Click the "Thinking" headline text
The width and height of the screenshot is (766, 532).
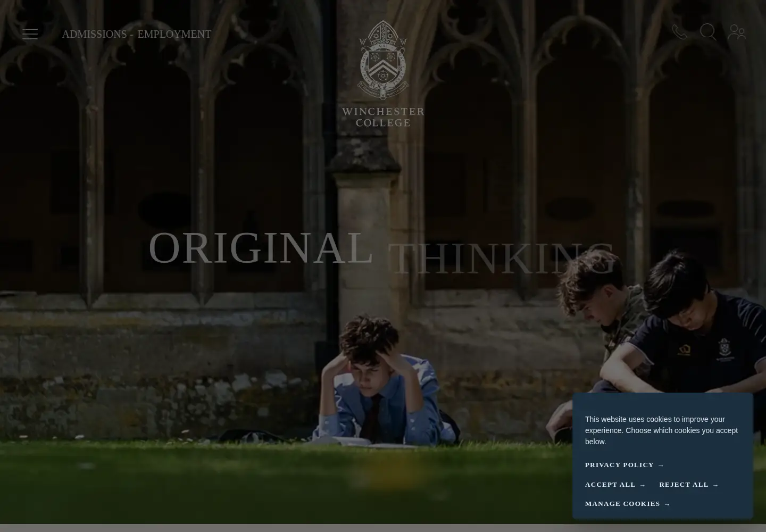tap(502, 259)
